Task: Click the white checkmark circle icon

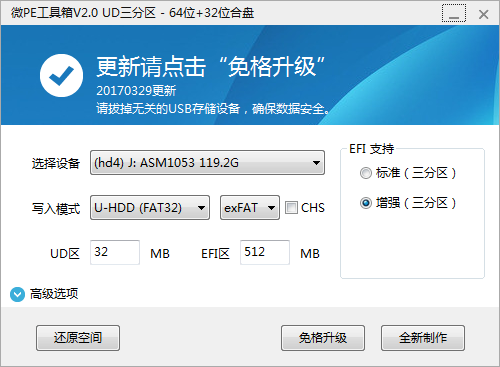Action: tap(61, 76)
